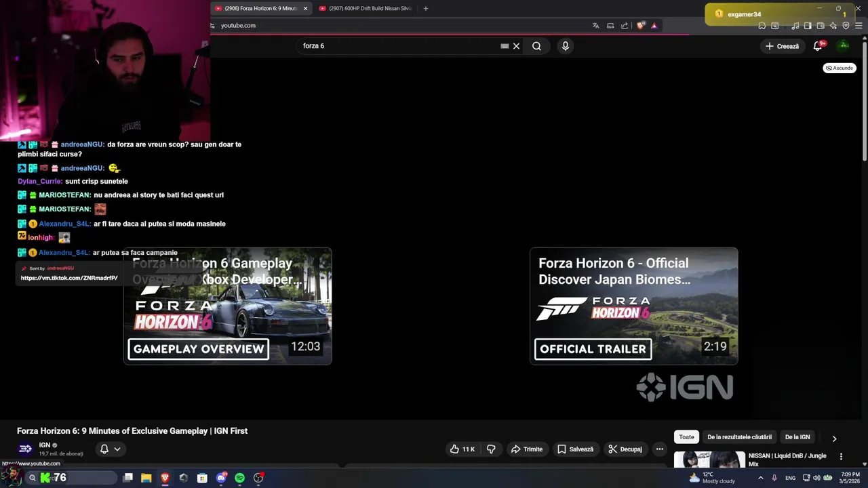Open File Explorer from the taskbar
Viewport: 868px width, 488px height.
[x=146, y=478]
